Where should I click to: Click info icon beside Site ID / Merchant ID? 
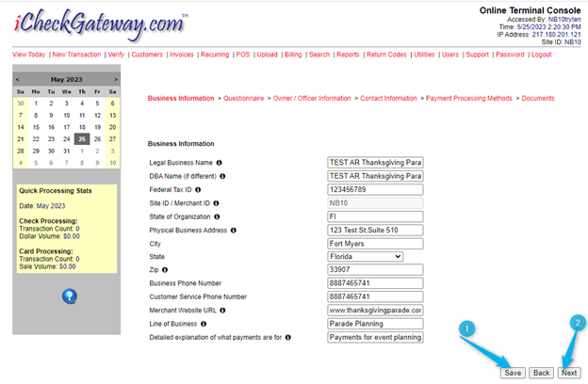(x=216, y=202)
